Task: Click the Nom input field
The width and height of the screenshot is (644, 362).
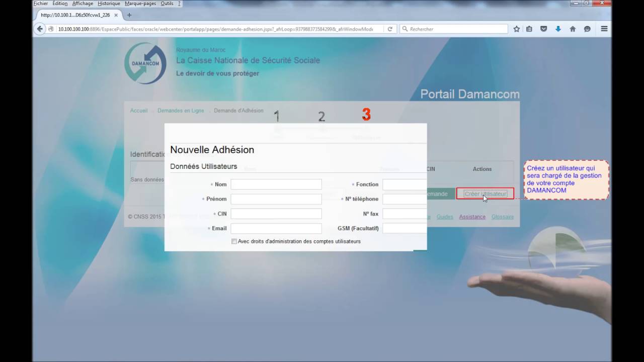Action: (276, 185)
